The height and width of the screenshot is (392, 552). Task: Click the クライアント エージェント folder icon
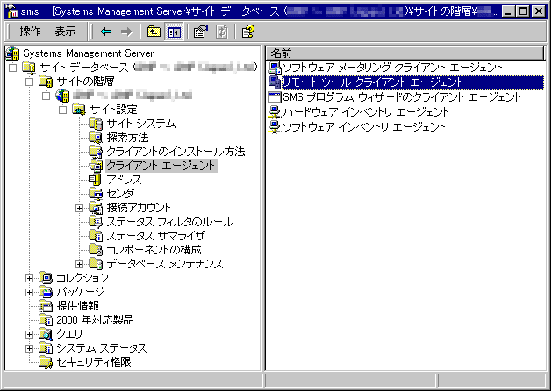click(x=96, y=166)
